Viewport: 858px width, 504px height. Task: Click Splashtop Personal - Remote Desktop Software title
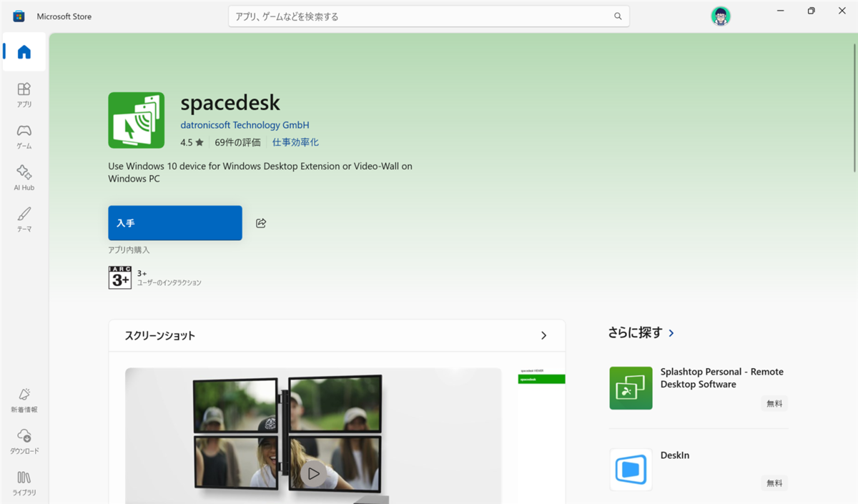pos(722,378)
